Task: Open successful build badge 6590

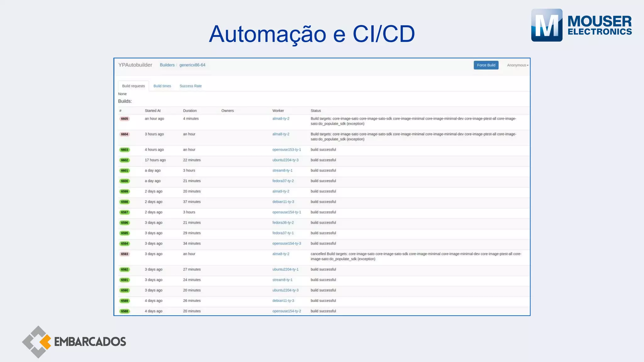Action: point(125,290)
